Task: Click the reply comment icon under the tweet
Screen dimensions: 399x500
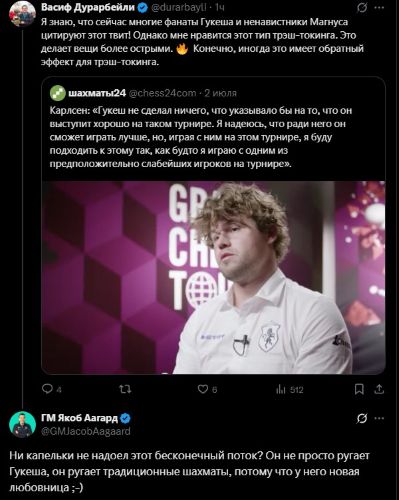Action: pos(47,389)
